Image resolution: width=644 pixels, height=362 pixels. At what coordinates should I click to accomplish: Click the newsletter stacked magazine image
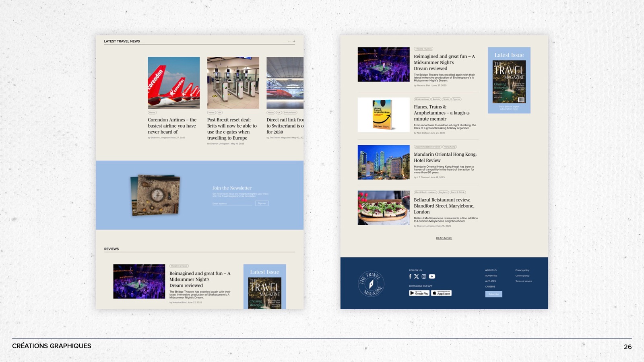click(x=155, y=195)
